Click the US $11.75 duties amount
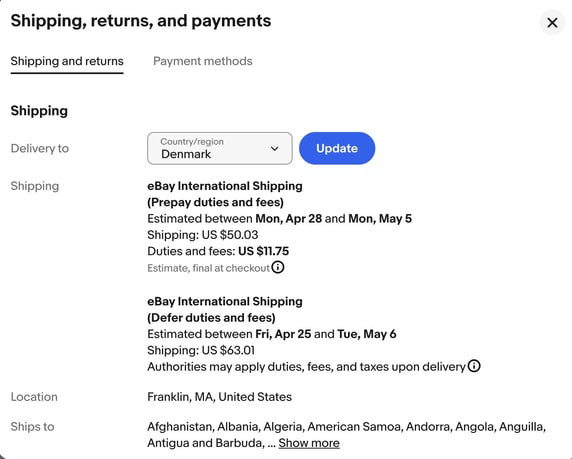 (x=263, y=251)
